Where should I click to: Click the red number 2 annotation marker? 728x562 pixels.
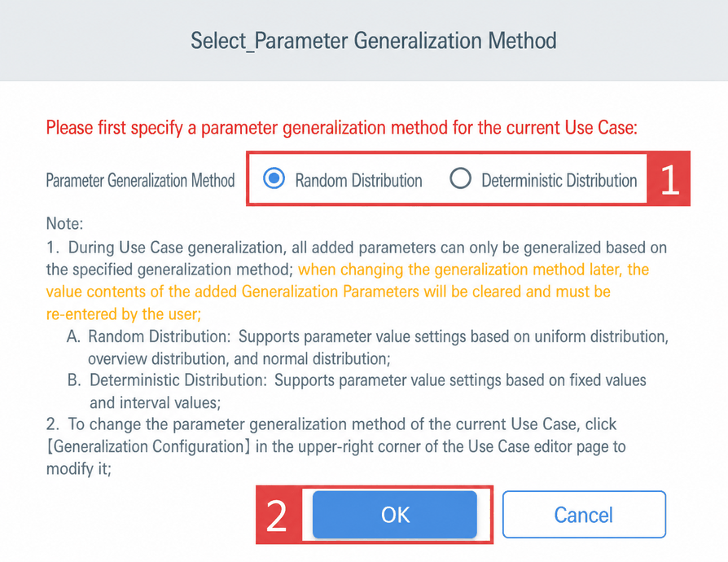[278, 515]
